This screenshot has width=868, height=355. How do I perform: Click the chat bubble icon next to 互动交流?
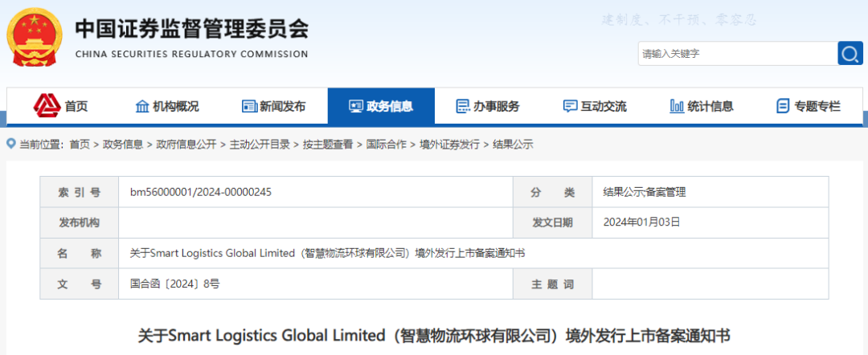[570, 106]
